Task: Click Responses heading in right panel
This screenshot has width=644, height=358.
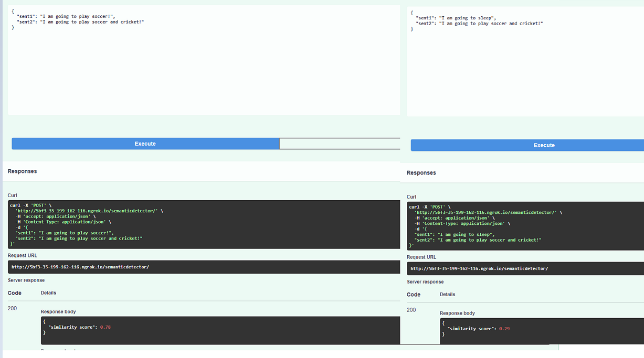Action: point(421,173)
